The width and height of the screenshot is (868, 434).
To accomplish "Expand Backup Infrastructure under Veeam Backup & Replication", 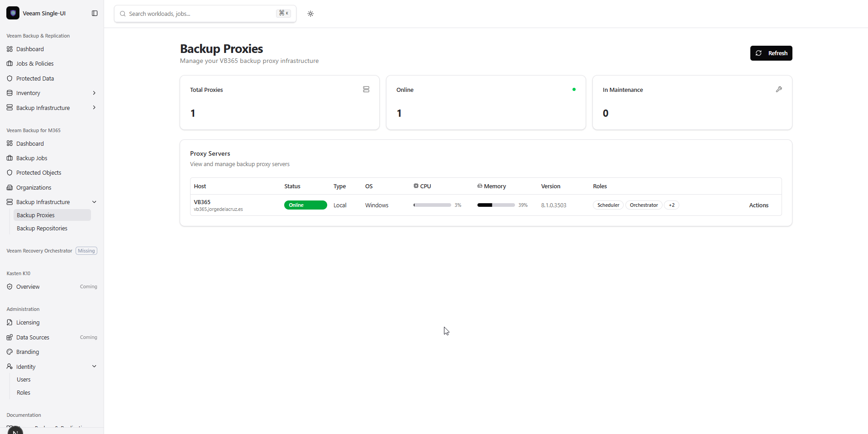I will coord(94,107).
